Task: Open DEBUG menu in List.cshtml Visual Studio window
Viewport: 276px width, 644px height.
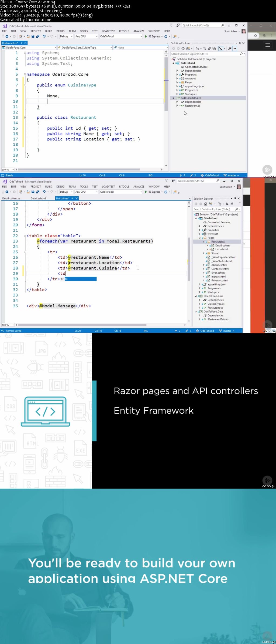Action: tap(60, 186)
